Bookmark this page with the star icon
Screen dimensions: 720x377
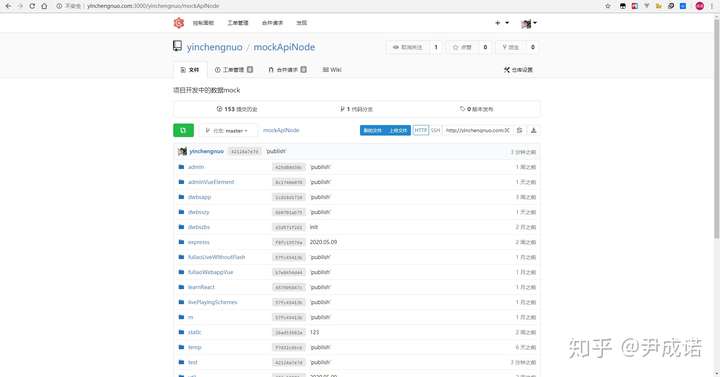point(608,6)
